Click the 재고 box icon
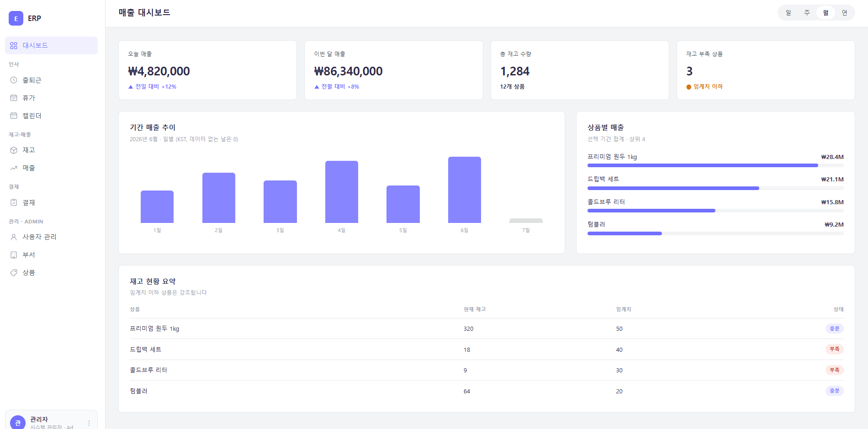This screenshot has height=429, width=868. (x=14, y=150)
